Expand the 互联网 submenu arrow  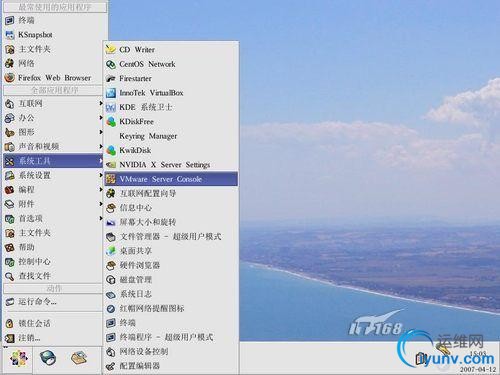[100, 103]
